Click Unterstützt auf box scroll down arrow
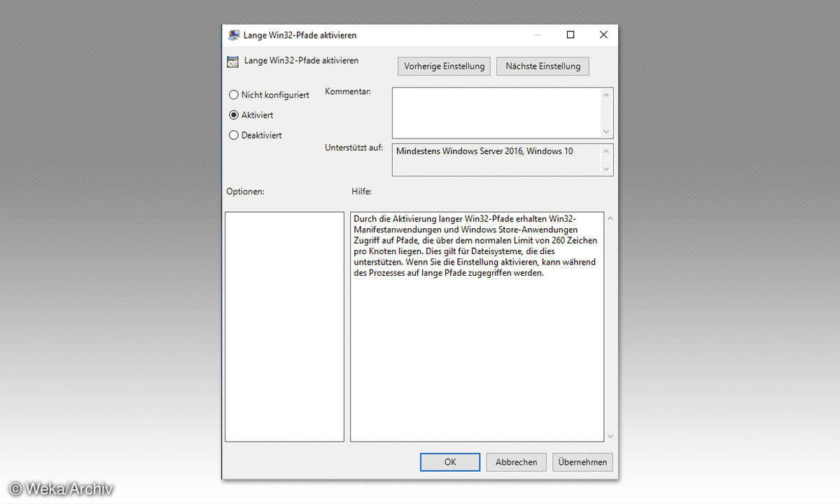Viewport: 840px width, 504px height. click(x=607, y=169)
